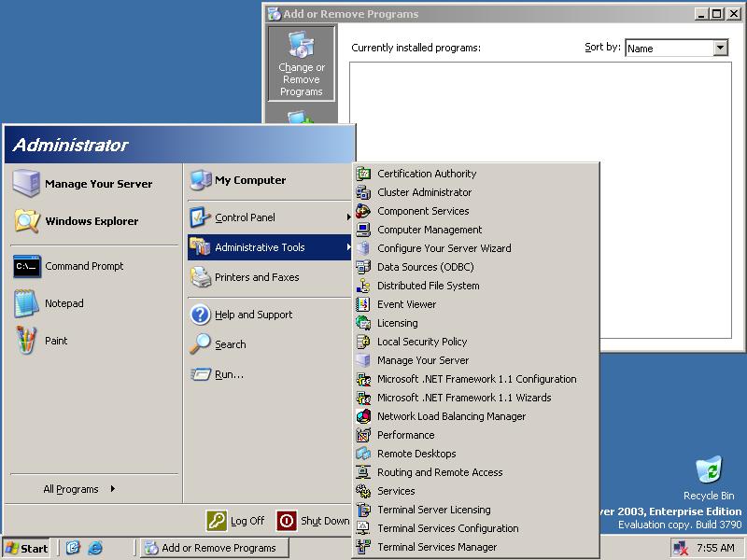
Task: Click Terminal Services Configuration icon
Action: pyautogui.click(x=363, y=528)
